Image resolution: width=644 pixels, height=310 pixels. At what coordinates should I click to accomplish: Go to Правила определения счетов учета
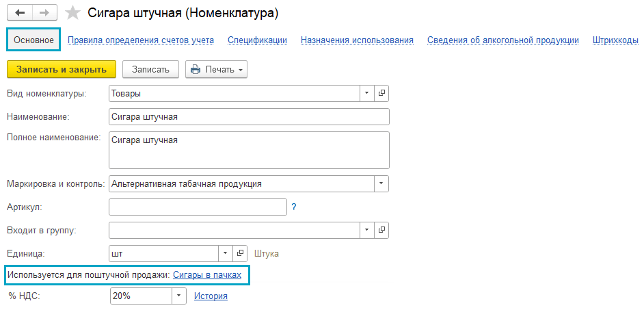pos(141,40)
